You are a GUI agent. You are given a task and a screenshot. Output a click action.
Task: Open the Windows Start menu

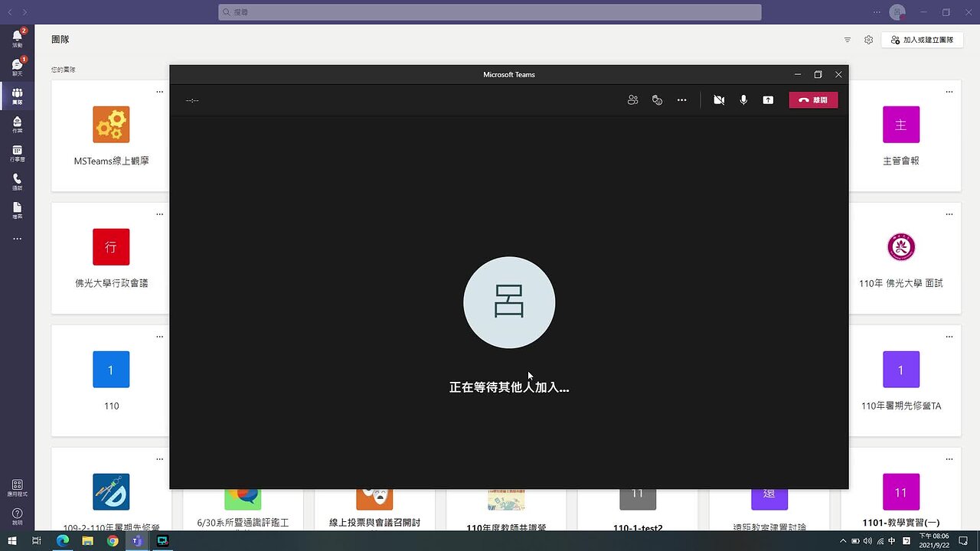pos(11,541)
